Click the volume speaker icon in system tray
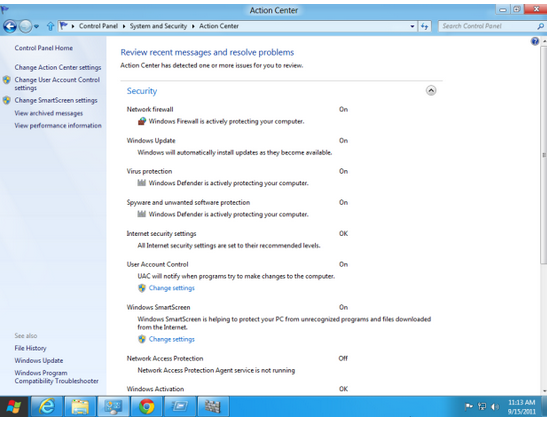 (495, 407)
